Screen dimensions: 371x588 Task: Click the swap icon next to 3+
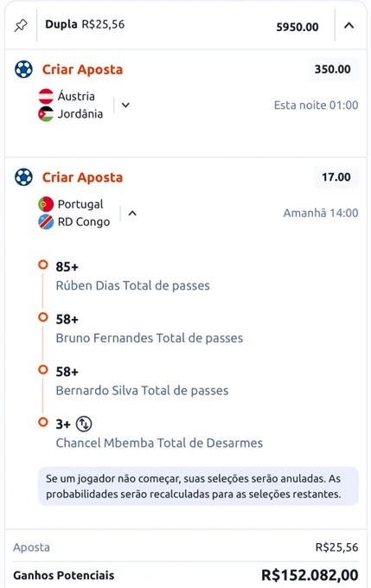click(84, 424)
